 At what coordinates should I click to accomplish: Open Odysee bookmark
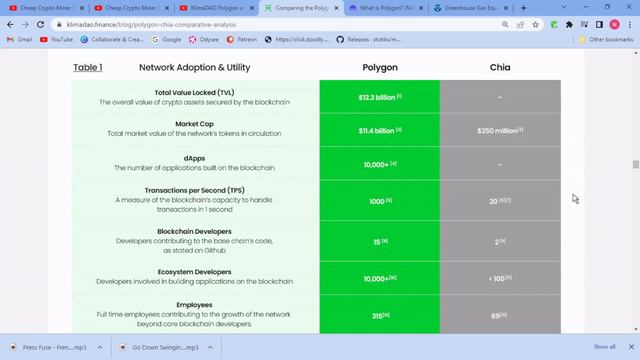203,40
